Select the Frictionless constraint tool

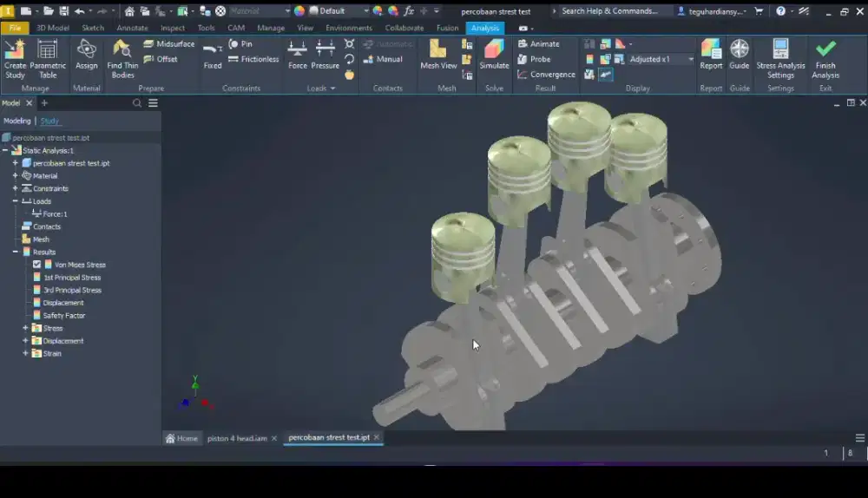coord(253,59)
